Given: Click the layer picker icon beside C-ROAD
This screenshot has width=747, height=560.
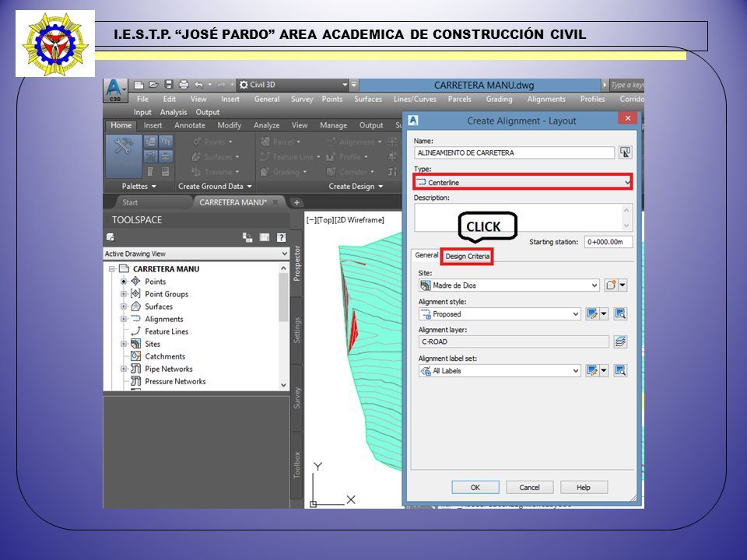Looking at the screenshot, I should click(620, 342).
